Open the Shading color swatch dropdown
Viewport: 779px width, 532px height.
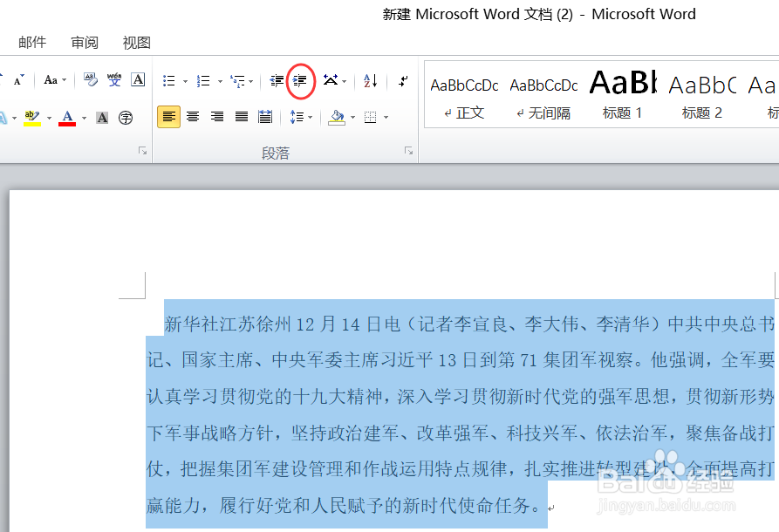click(x=352, y=117)
